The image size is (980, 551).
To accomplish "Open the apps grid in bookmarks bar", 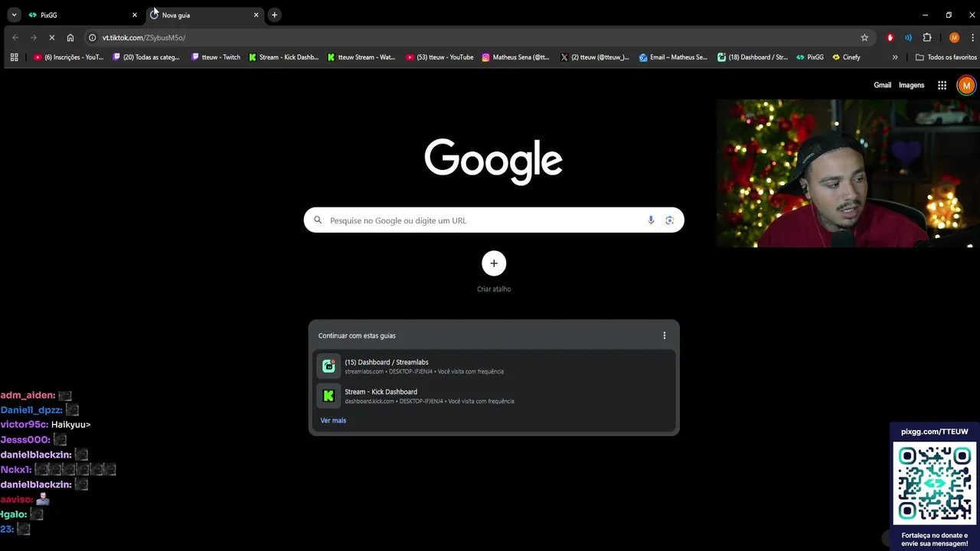I will coord(14,57).
